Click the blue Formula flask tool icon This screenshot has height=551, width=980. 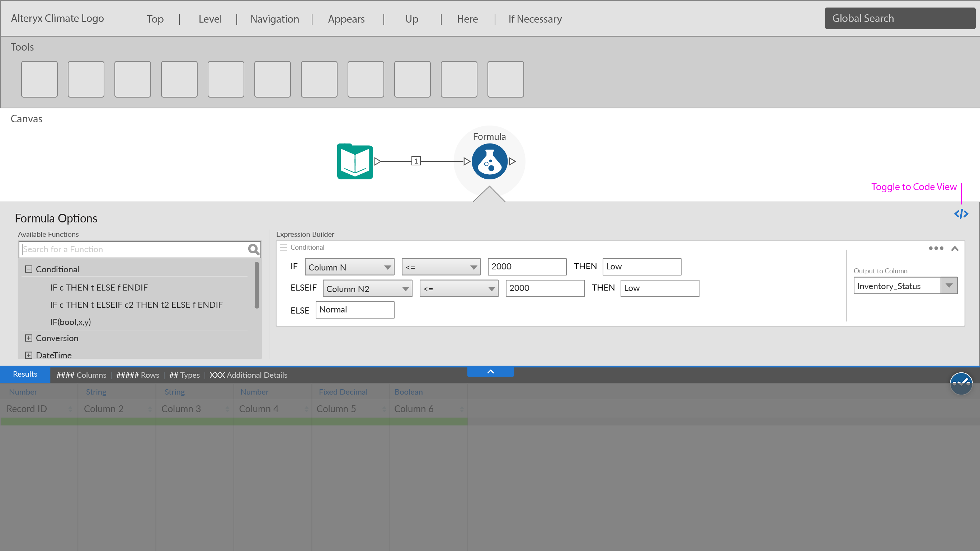click(489, 161)
